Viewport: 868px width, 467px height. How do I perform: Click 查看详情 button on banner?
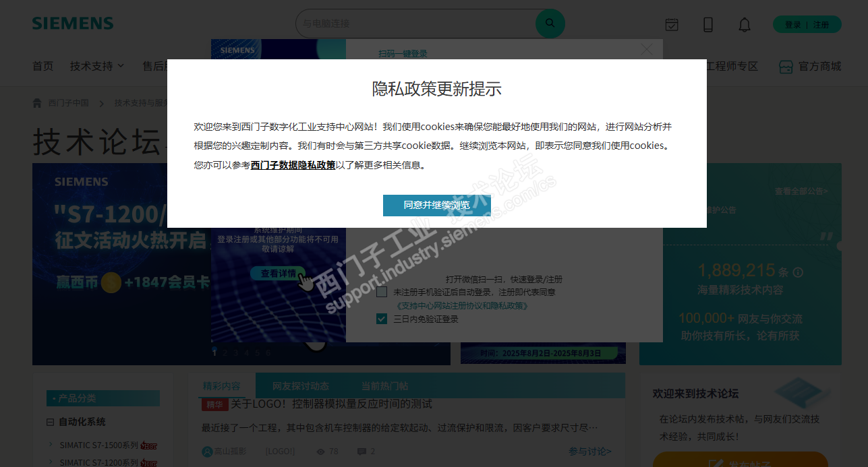278,274
